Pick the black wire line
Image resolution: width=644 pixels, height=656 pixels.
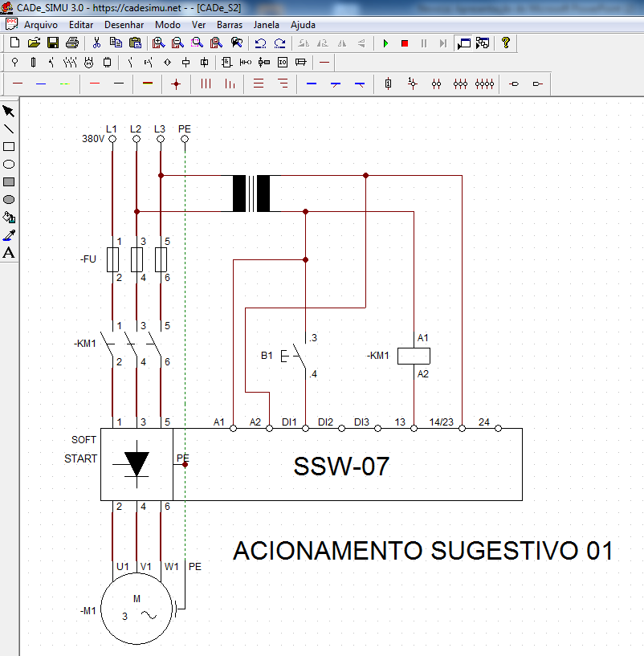pos(119,84)
